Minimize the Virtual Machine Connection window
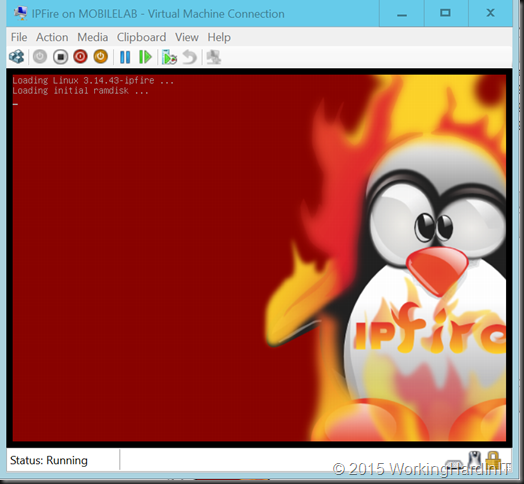The height and width of the screenshot is (484, 524). (402, 13)
